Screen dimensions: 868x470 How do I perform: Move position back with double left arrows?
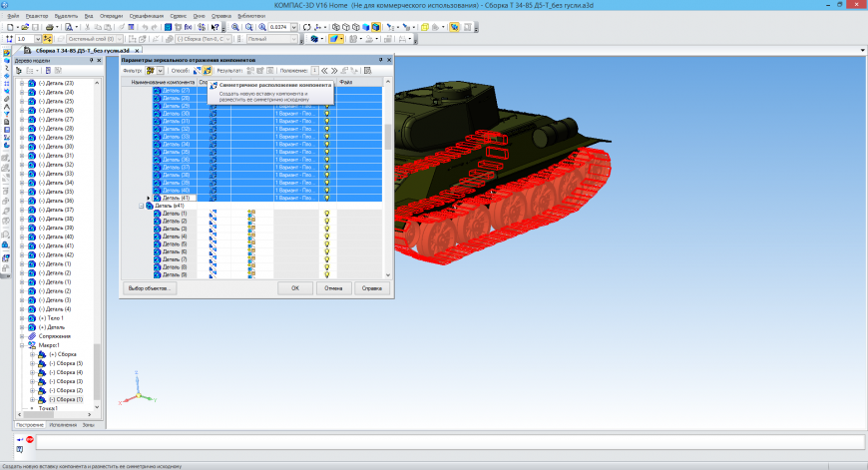(324, 70)
